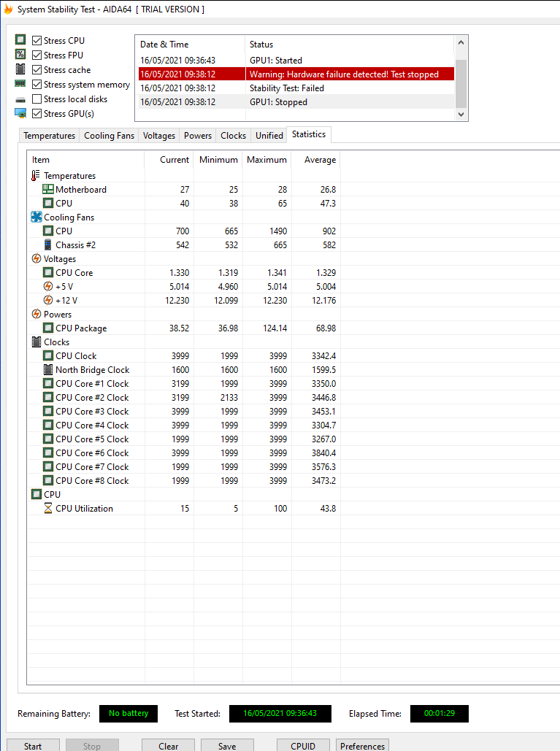This screenshot has height=751, width=560.
Task: Open the Unified tab
Action: 269,136
